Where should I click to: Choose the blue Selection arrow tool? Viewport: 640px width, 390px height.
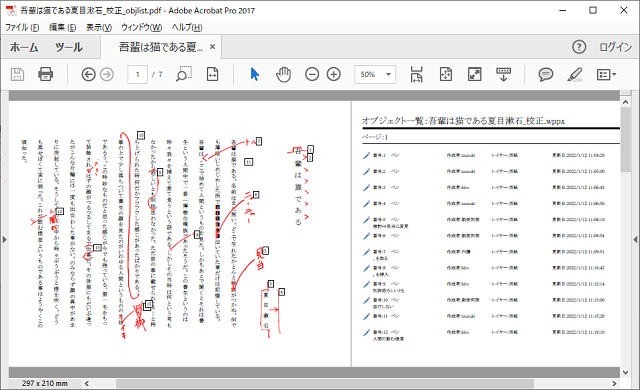[255, 74]
